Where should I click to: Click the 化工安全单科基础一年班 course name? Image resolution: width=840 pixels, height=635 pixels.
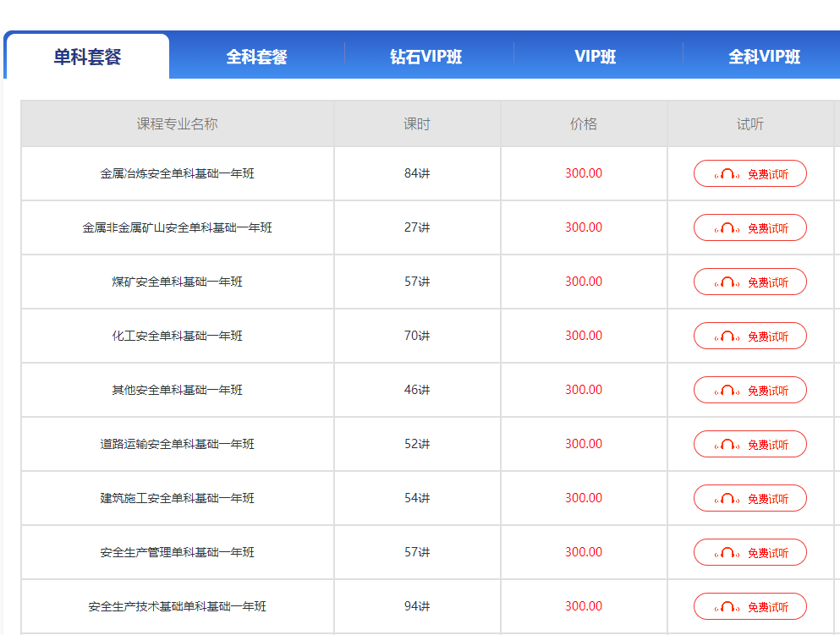tap(178, 336)
